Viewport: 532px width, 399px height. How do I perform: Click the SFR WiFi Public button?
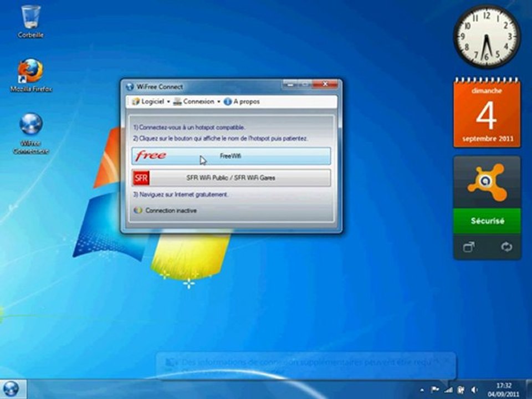231,178
